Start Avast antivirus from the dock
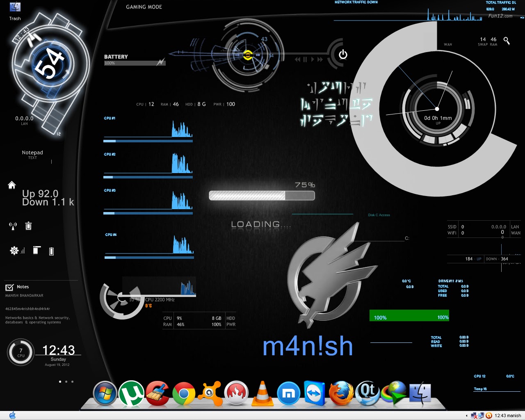Screen dimensions: 525x420 pos(210,394)
